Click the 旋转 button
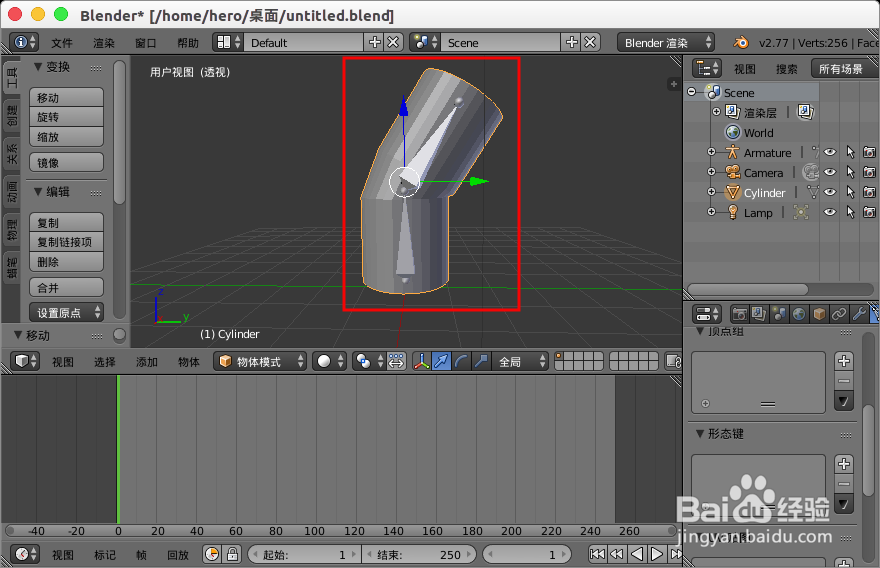Image resolution: width=880 pixels, height=568 pixels. (66, 117)
